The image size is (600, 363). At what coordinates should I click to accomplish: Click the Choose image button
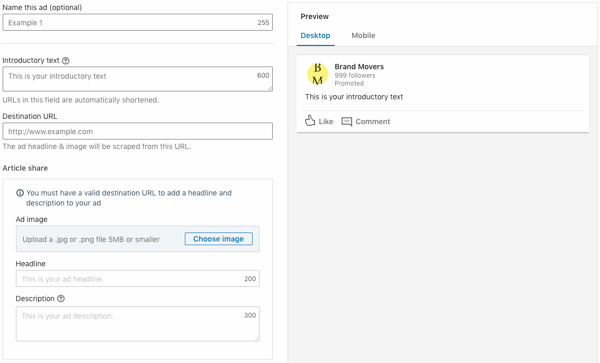point(218,239)
